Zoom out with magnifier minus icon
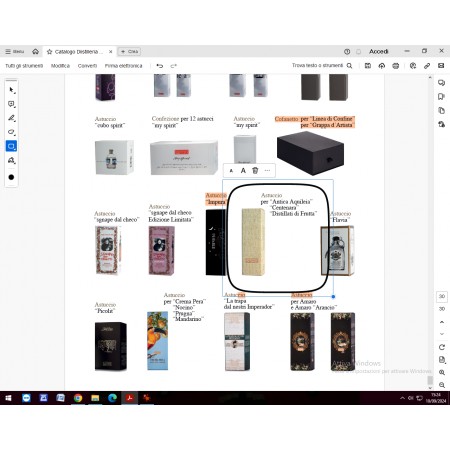 coord(442,385)
